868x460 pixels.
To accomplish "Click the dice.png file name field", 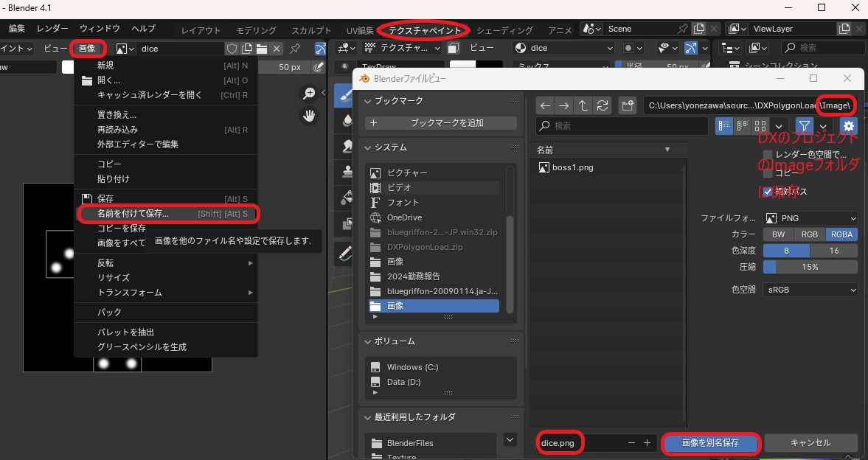I will [x=581, y=443].
